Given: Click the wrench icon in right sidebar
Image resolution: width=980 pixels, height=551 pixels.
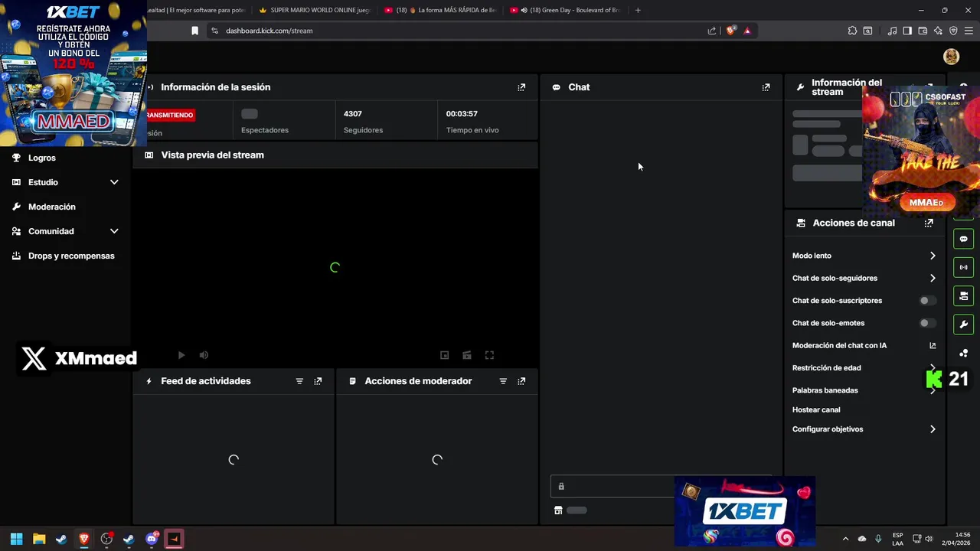Looking at the screenshot, I should pyautogui.click(x=963, y=324).
